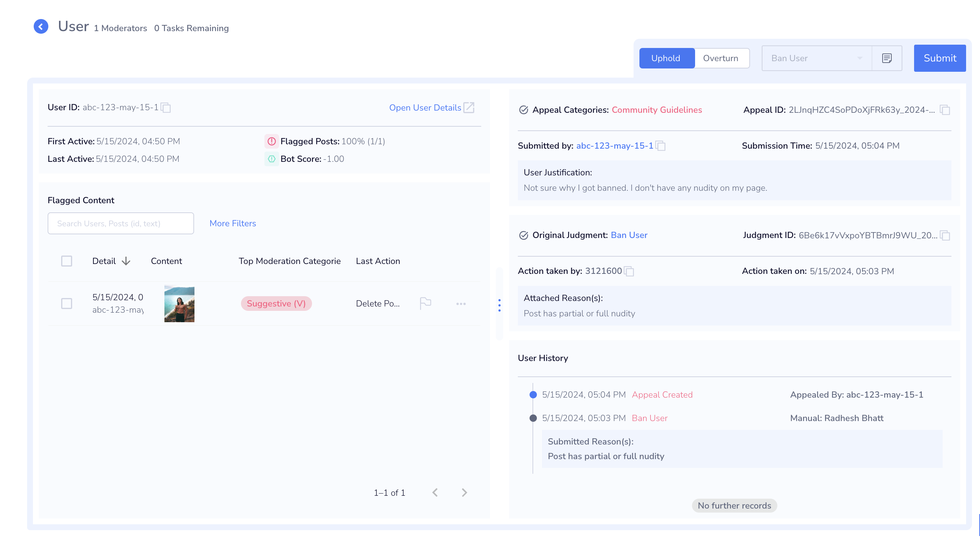
Task: Click the flag icon on the flagged post row
Action: tap(426, 304)
